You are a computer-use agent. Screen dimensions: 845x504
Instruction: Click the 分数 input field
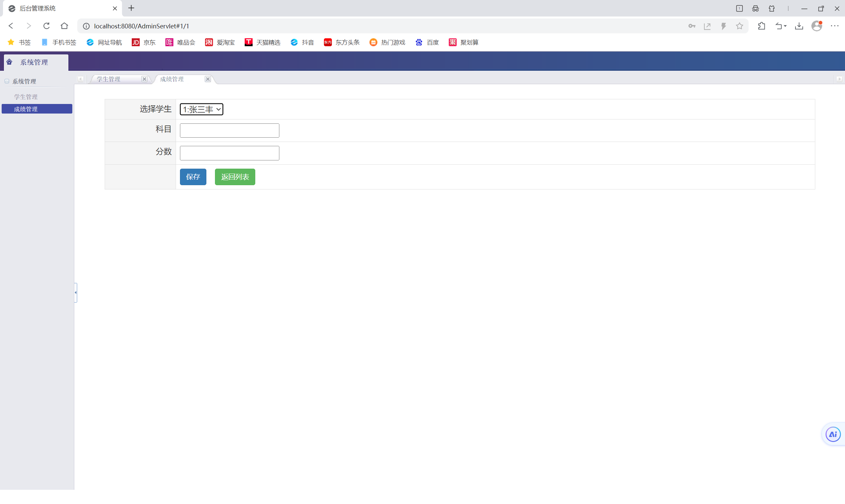point(229,153)
